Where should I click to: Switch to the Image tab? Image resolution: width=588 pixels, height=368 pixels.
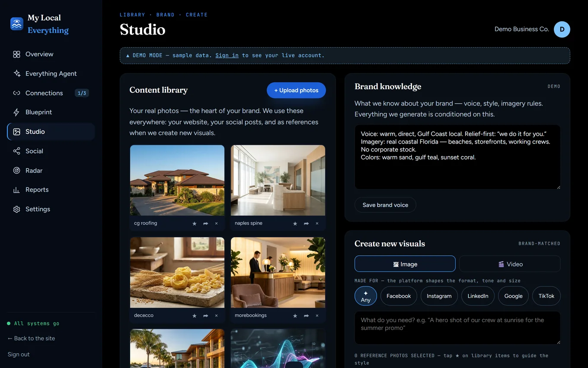pos(405,264)
